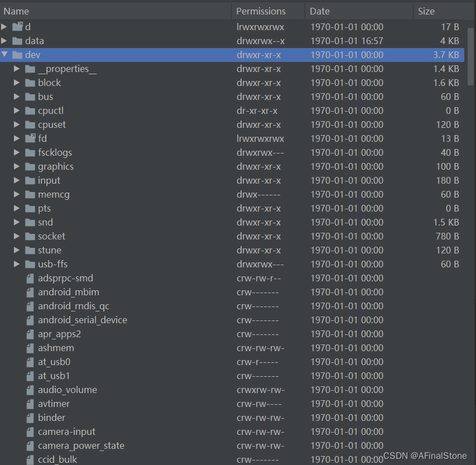Select the usb-ffs folder name
The width and height of the screenshot is (476, 465).
tap(52, 264)
